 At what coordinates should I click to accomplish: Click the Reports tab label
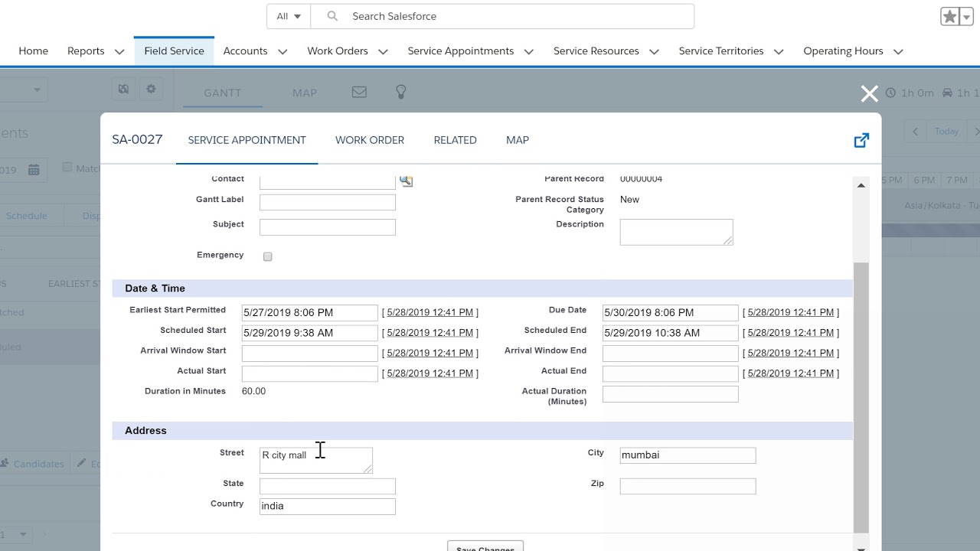[x=86, y=51]
